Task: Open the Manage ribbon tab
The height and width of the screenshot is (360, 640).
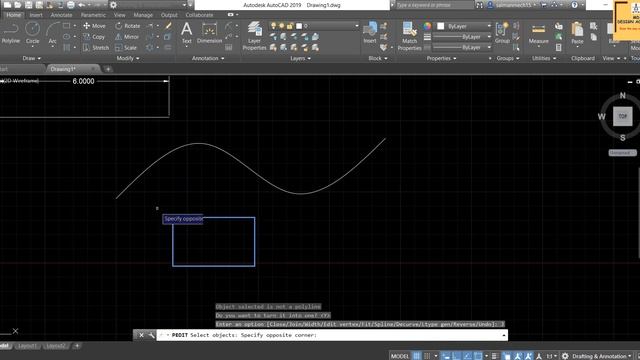Action: (143, 15)
